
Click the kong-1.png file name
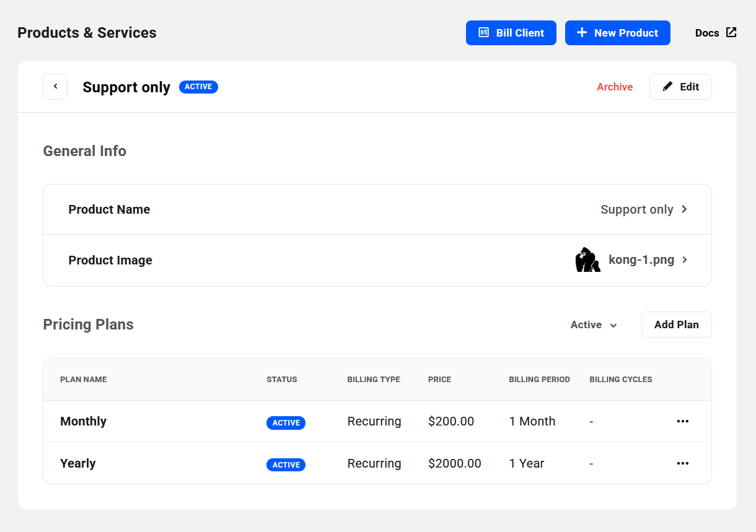click(x=641, y=260)
